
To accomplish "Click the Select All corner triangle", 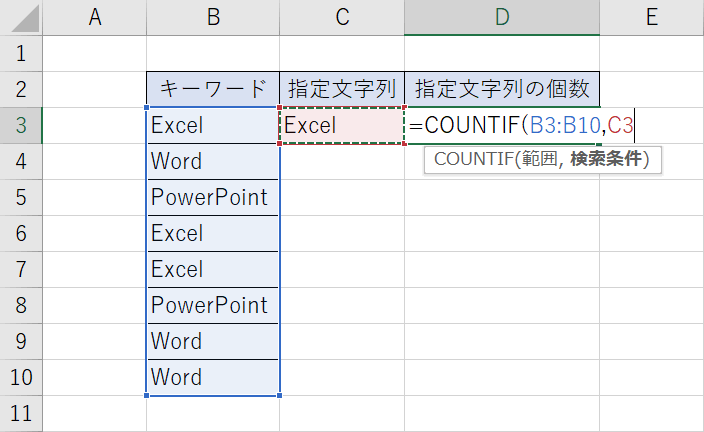I will (x=25, y=18).
